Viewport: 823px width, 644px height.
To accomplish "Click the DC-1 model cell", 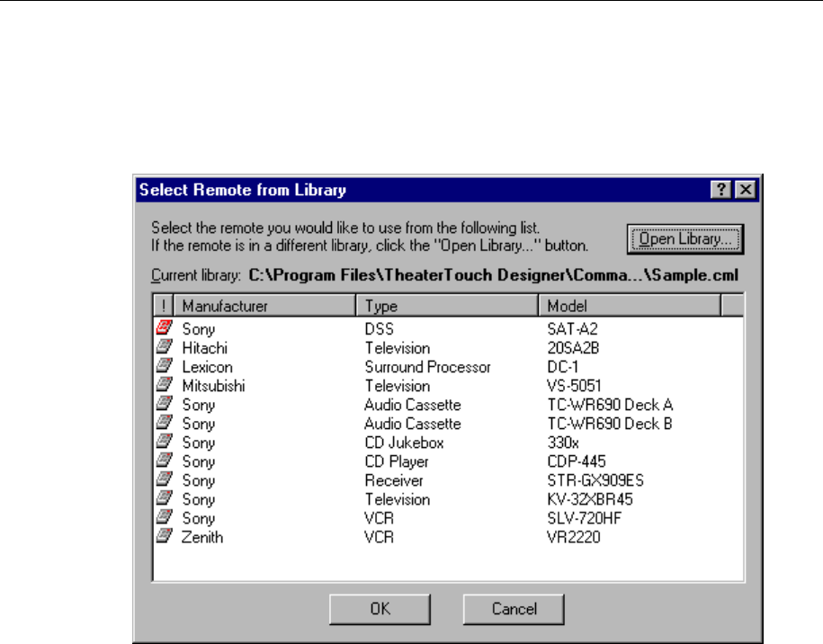I will pos(563,367).
